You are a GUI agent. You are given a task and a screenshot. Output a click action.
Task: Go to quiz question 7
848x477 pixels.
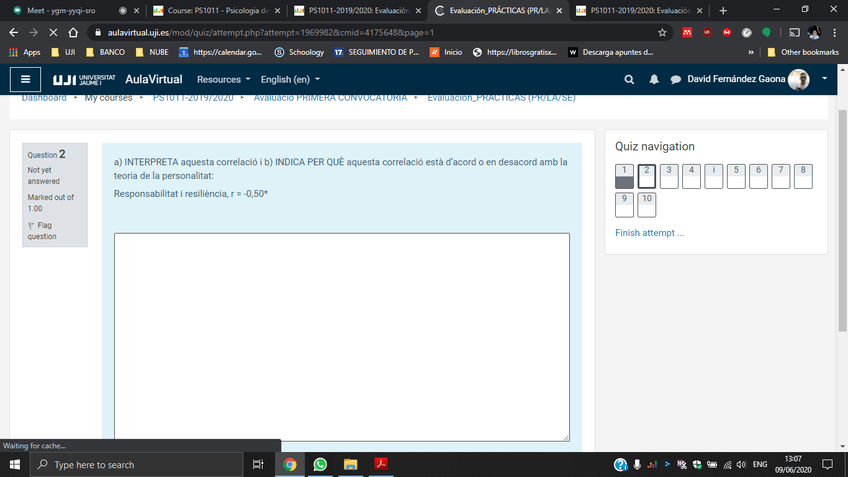[781, 176]
